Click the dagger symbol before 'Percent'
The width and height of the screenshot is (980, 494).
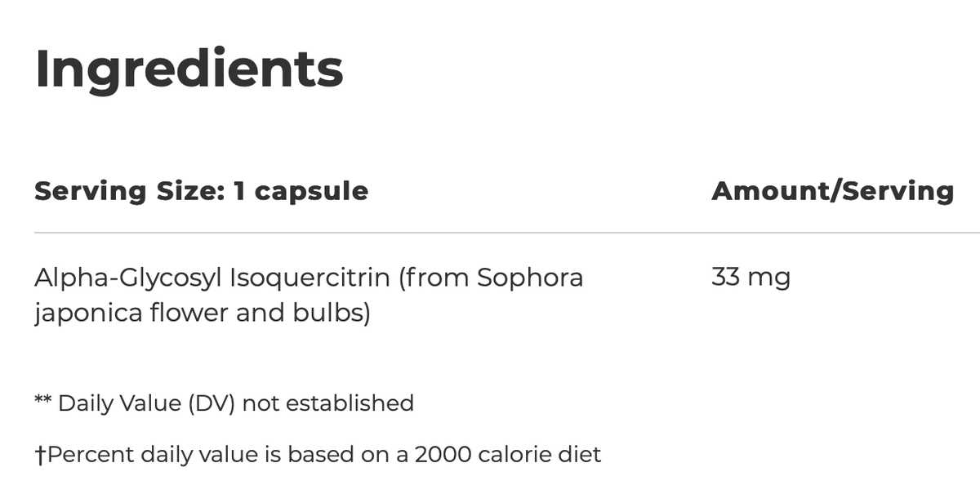[x=39, y=454]
